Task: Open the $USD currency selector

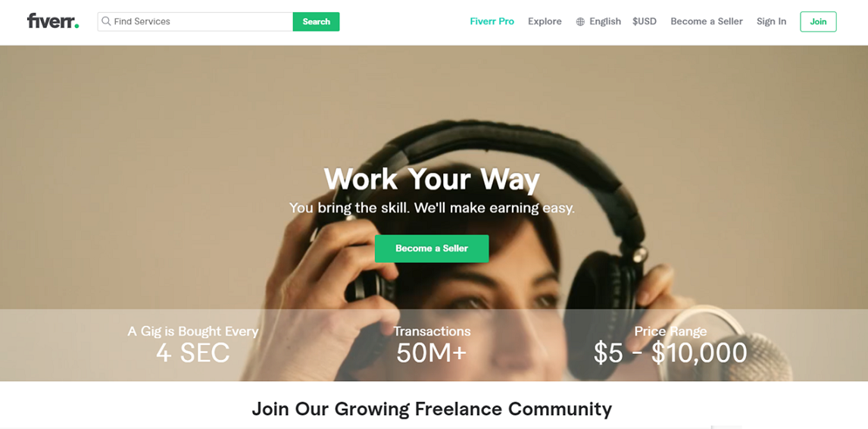Action: pyautogui.click(x=645, y=22)
